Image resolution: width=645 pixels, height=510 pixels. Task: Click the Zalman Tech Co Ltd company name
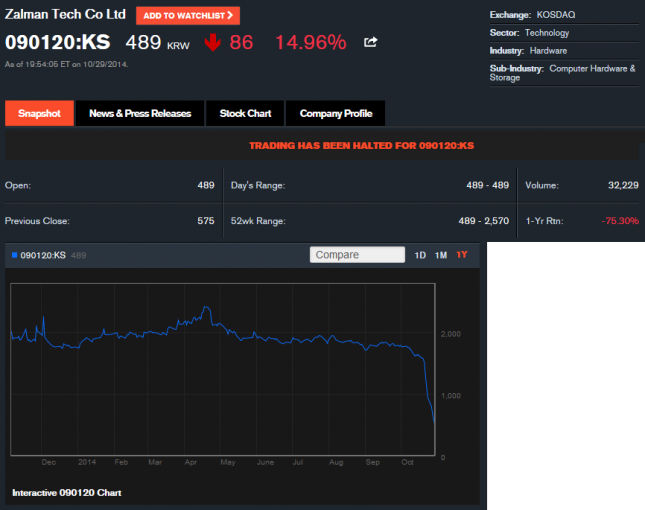point(65,14)
